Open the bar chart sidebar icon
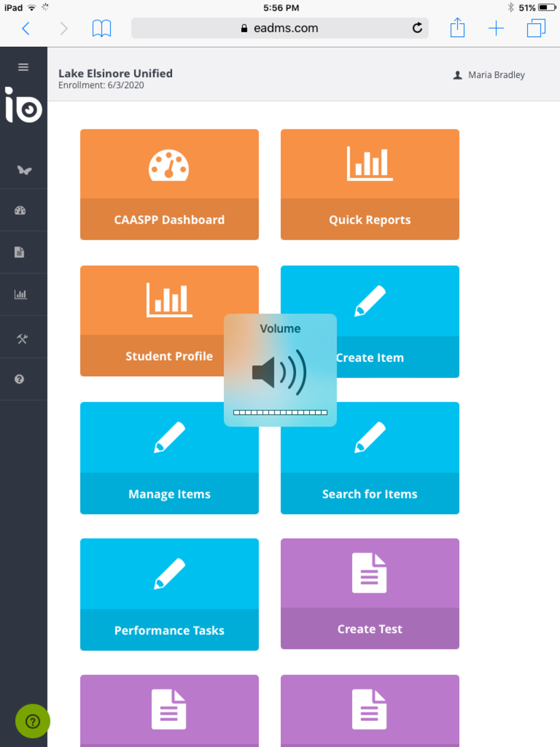 [x=20, y=294]
